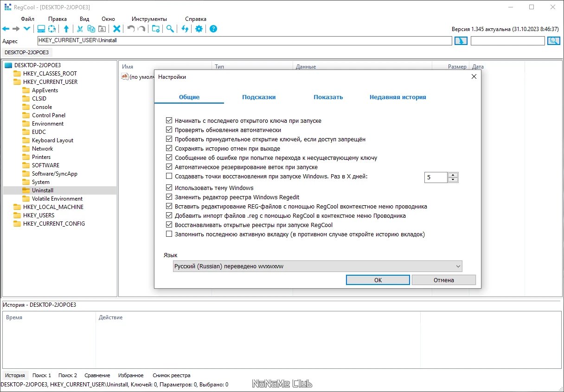Decrease the days value with the down spinner arrow
Screen dimensions: 564x392
pyautogui.click(x=453, y=180)
